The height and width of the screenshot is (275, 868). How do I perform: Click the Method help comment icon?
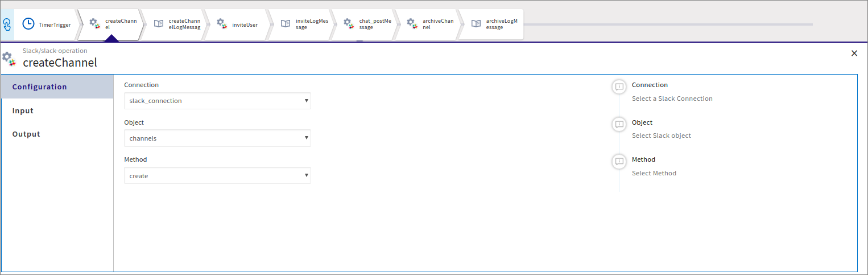tap(619, 161)
